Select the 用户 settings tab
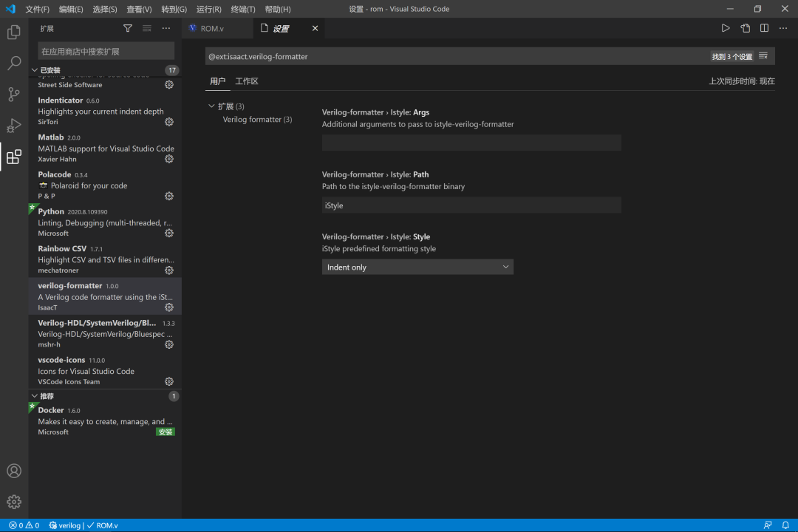The height and width of the screenshot is (532, 798). tap(217, 81)
